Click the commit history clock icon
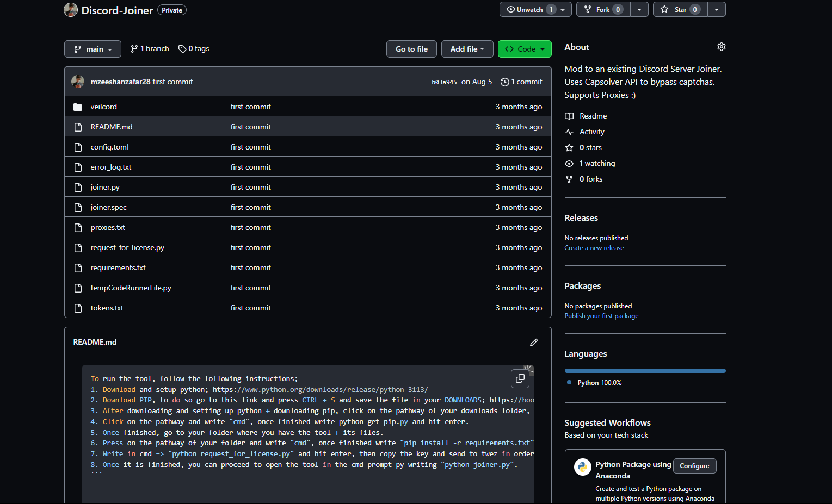Viewport: 832px width, 504px height. tap(505, 82)
